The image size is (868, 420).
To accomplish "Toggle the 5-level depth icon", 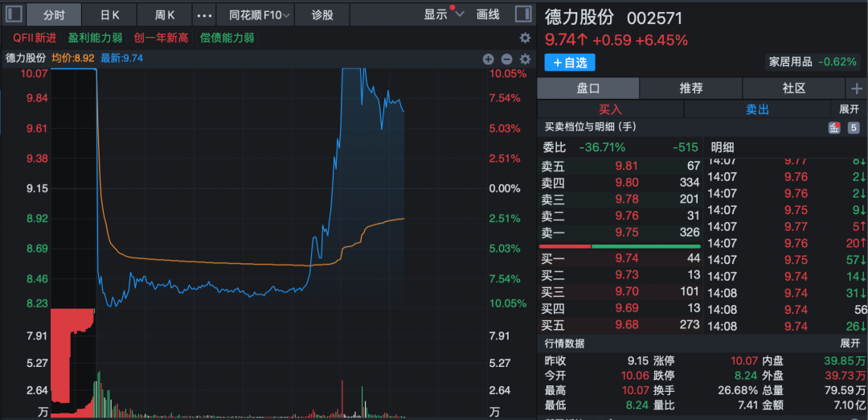I will point(854,127).
